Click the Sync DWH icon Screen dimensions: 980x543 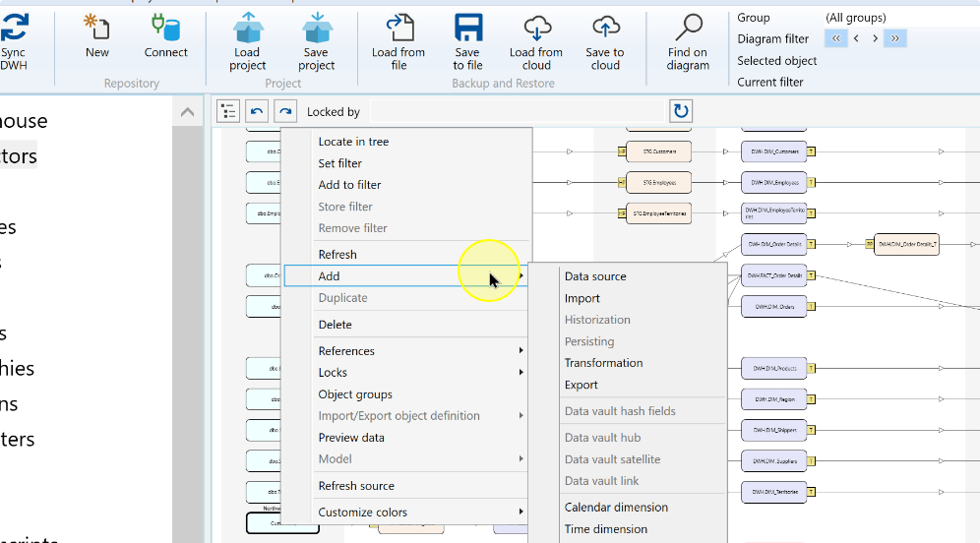[x=14, y=28]
